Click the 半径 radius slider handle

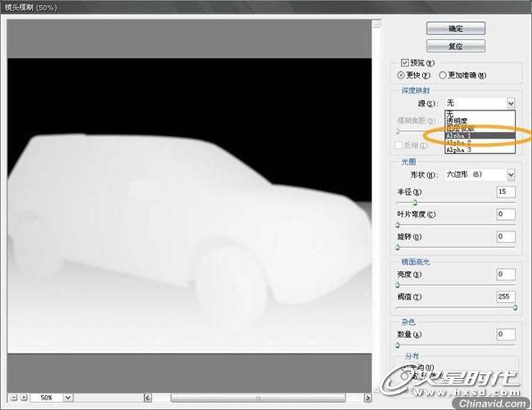click(415, 203)
